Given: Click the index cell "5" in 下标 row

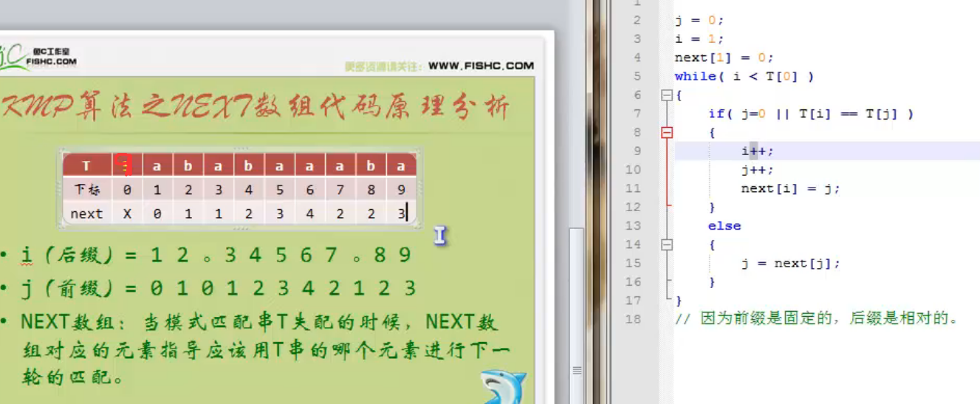Looking at the screenshot, I should click(x=279, y=190).
